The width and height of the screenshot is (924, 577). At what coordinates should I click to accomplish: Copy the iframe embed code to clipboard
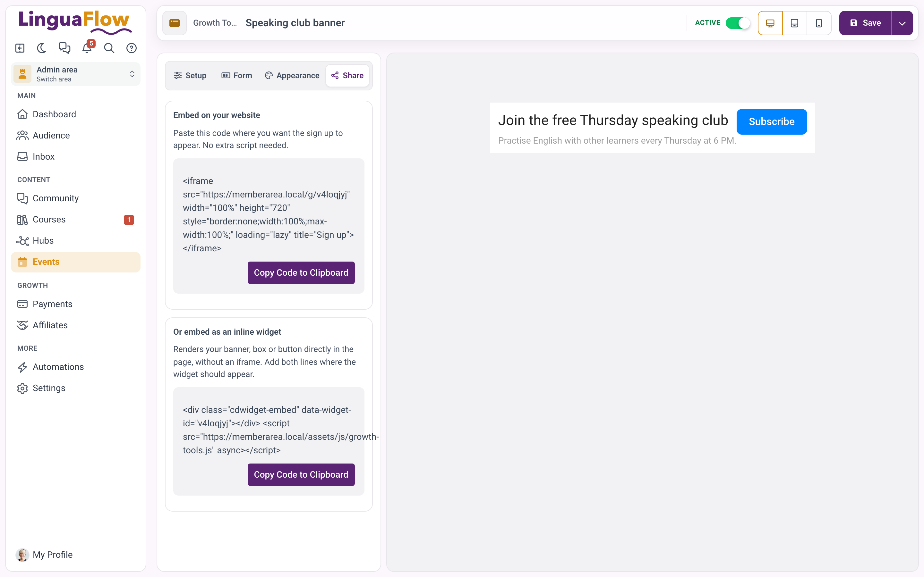(301, 272)
